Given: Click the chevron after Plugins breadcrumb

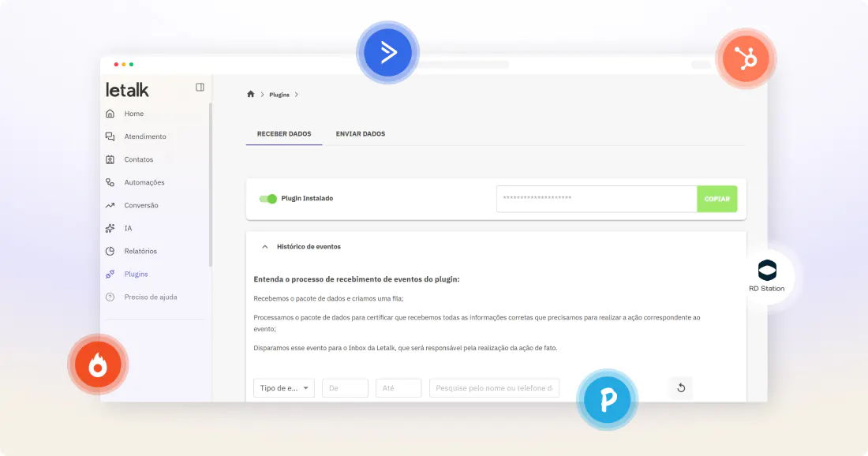Looking at the screenshot, I should 297,95.
